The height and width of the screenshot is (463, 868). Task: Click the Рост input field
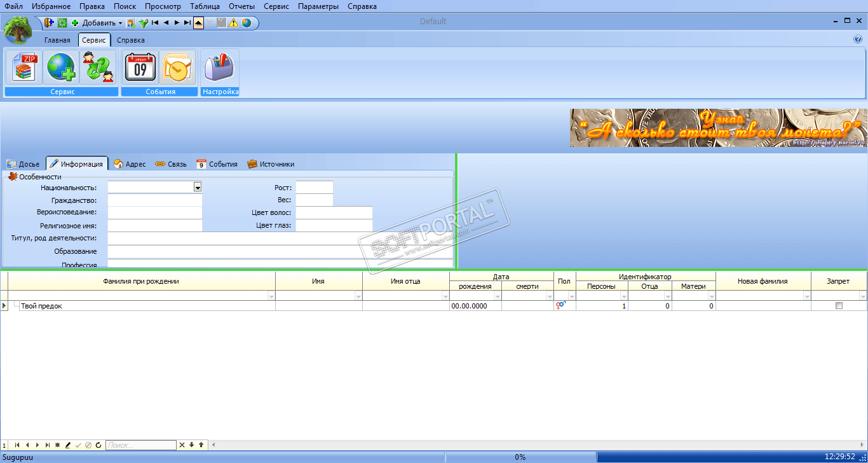[315, 188]
